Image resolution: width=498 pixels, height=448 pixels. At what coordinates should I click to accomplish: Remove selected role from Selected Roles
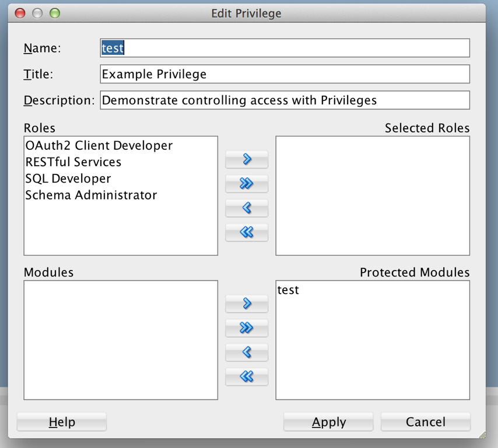247,208
